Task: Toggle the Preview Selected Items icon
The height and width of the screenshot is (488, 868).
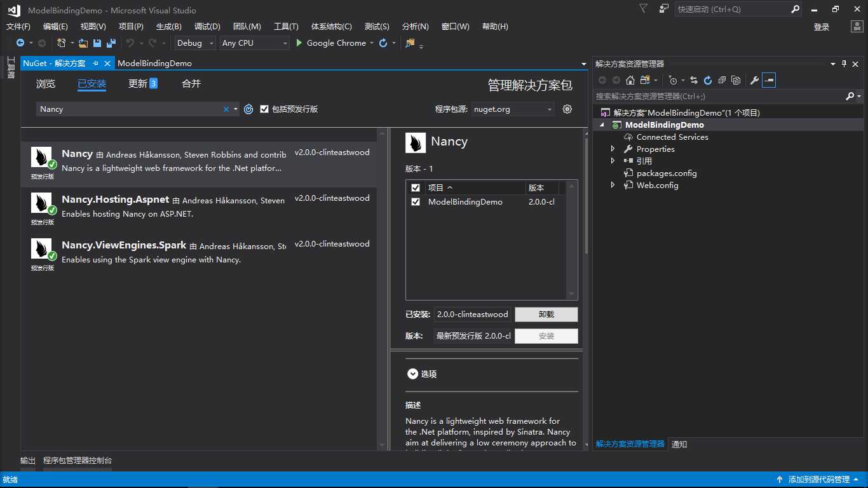Action: 769,80
